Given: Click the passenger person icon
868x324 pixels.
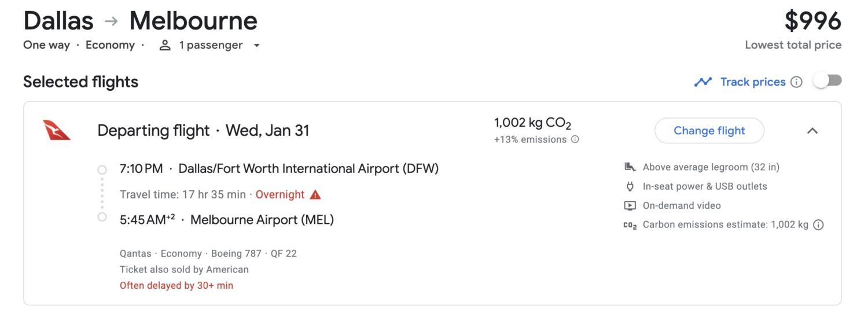Looking at the screenshot, I should pyautogui.click(x=165, y=45).
